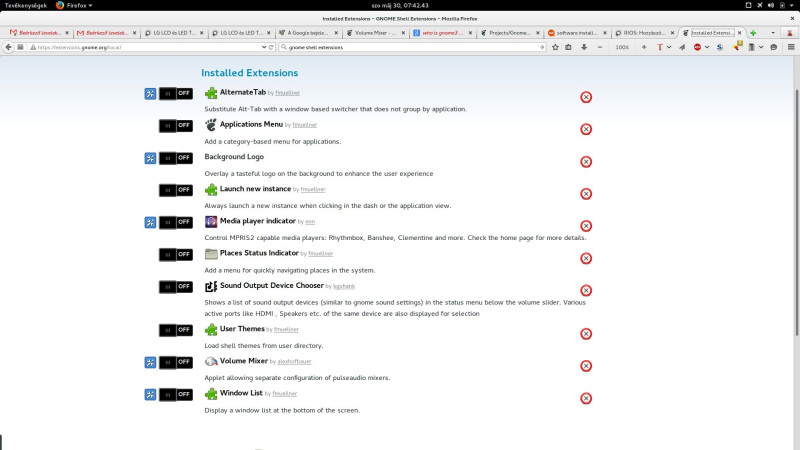Open the Media player indicator link
This screenshot has width=800, height=450.
tap(258, 221)
